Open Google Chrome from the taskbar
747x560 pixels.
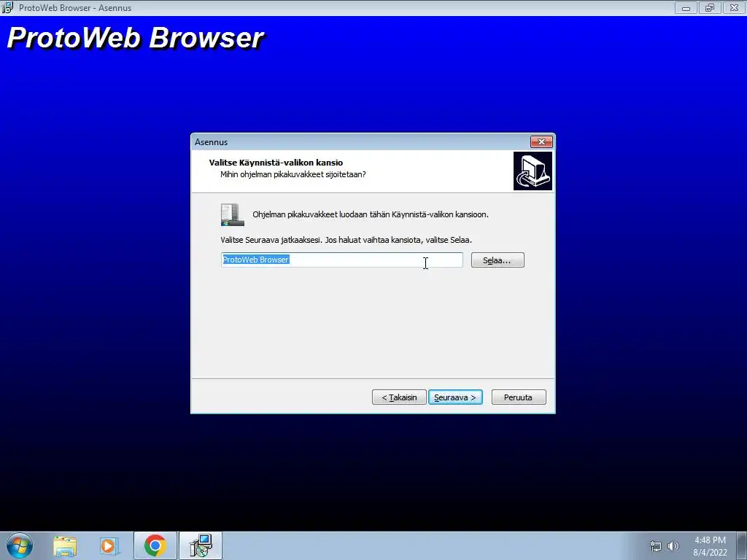pyautogui.click(x=155, y=545)
